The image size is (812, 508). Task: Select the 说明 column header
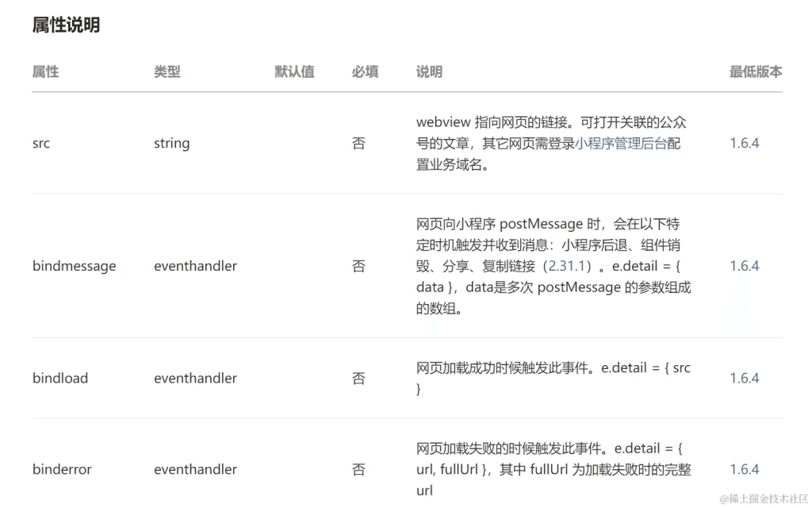pos(429,71)
